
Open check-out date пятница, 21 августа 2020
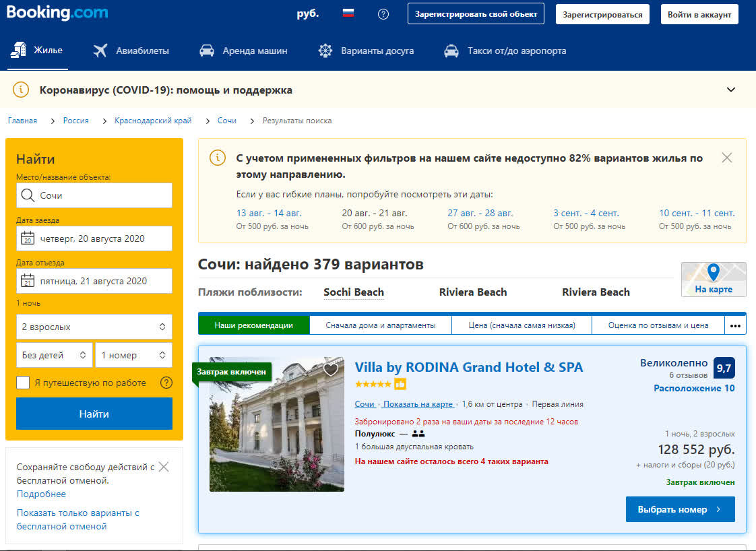point(94,281)
